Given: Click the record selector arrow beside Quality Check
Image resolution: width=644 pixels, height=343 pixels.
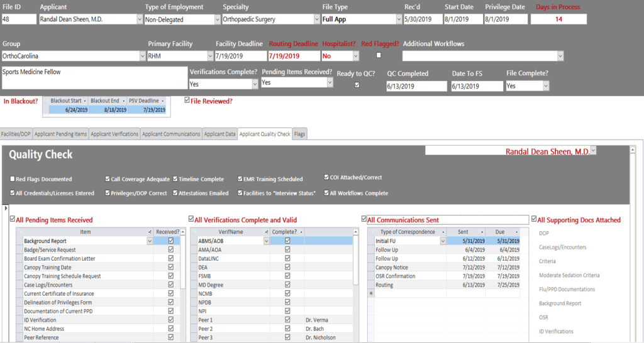Looking at the screenshot, I should click(x=6, y=208).
